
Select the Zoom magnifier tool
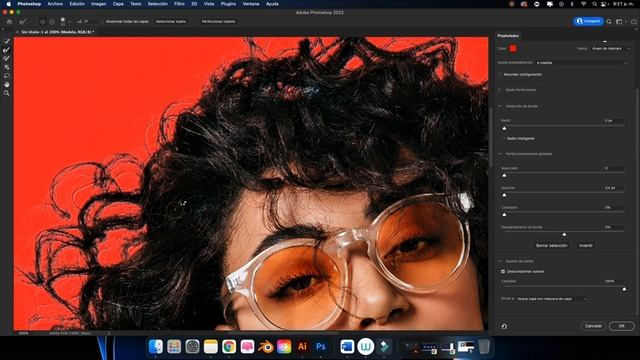coord(7,93)
